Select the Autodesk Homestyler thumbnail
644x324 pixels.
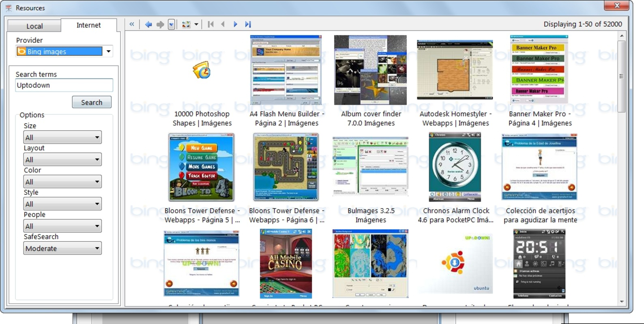click(455, 70)
